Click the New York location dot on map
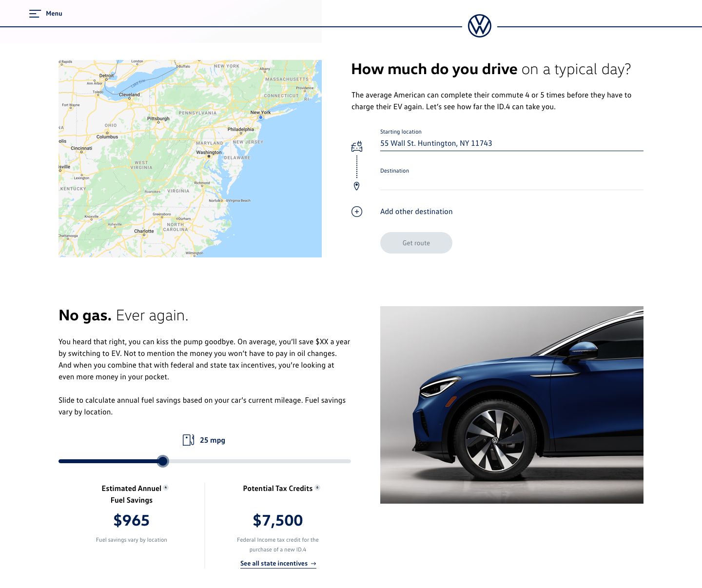The height and width of the screenshot is (588, 702). pos(261,118)
